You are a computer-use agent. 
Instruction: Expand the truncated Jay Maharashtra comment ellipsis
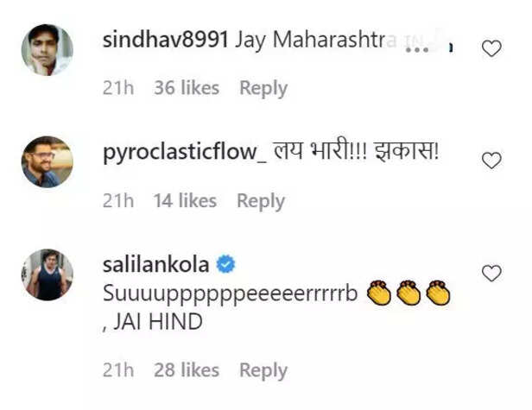click(x=417, y=49)
